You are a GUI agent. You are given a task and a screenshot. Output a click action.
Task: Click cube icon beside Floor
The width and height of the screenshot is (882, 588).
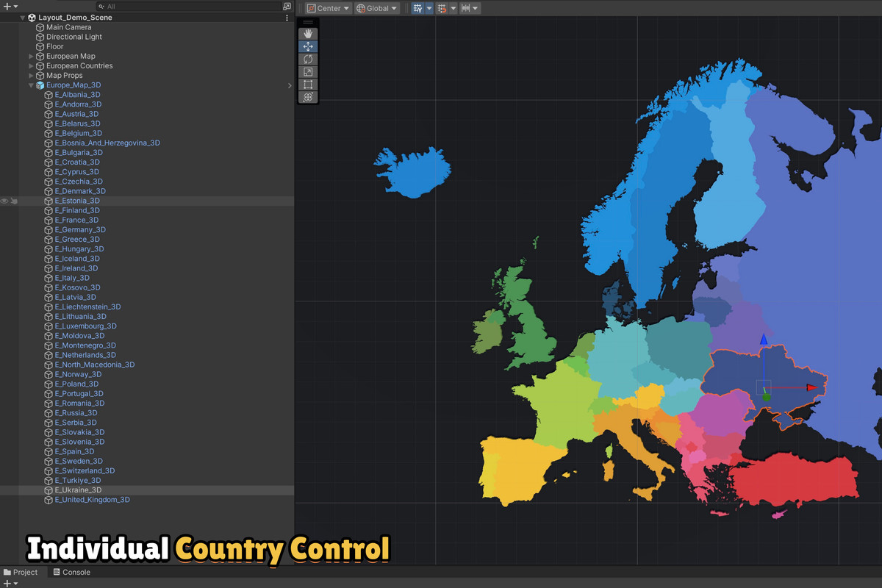(40, 46)
